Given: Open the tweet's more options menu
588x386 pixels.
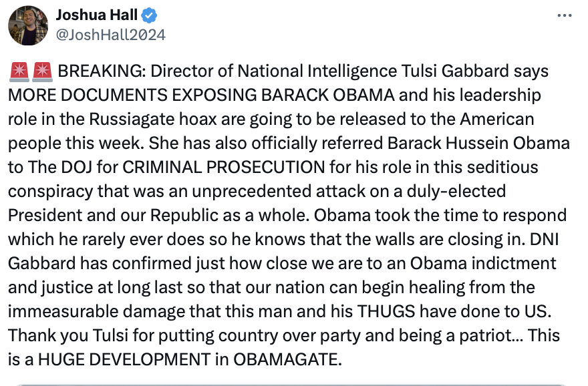Looking at the screenshot, I should tap(564, 15).
